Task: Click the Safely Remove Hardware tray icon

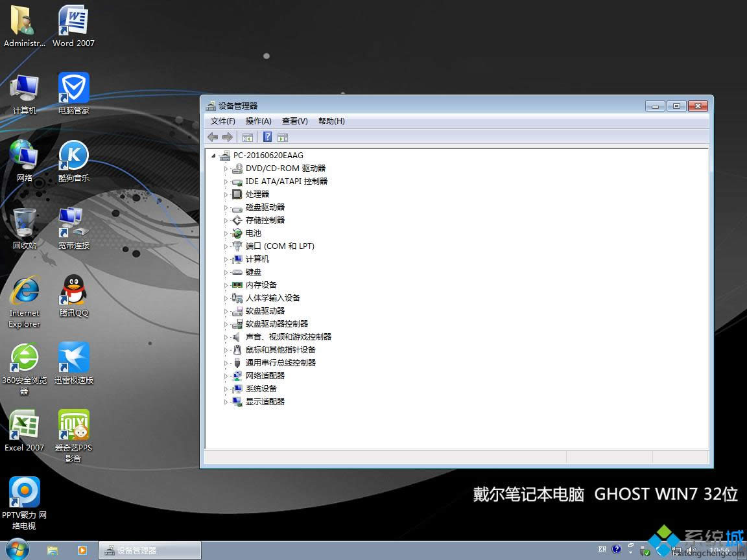Action: coord(645,551)
